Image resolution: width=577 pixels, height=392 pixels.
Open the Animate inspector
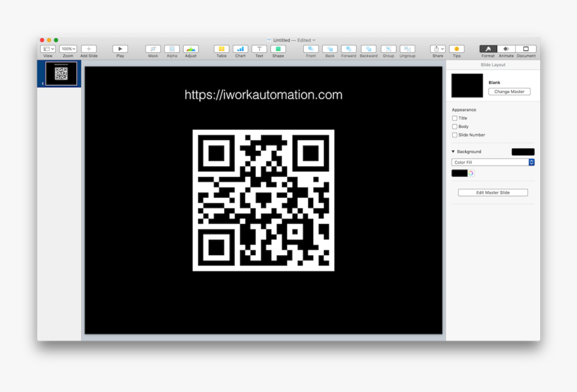pyautogui.click(x=507, y=49)
